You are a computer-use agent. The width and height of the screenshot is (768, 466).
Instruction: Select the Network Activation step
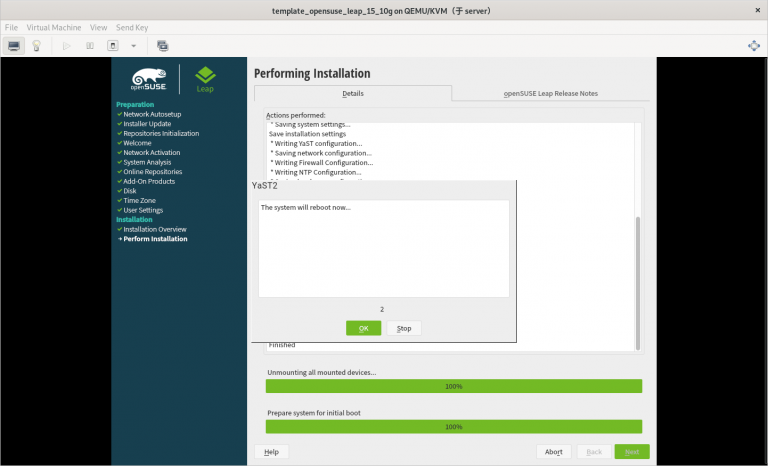(x=152, y=152)
